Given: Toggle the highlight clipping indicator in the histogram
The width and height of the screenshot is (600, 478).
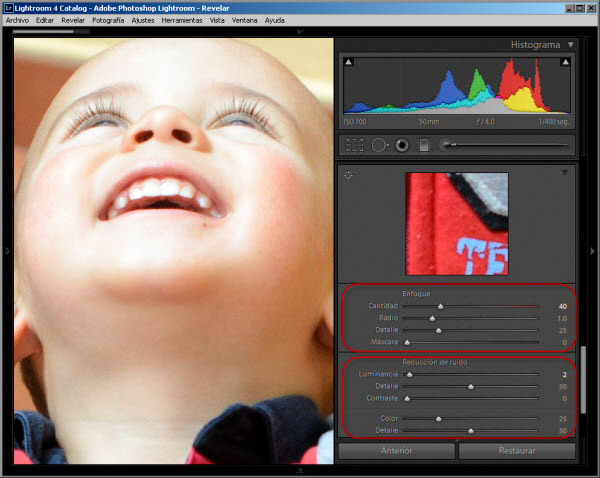Looking at the screenshot, I should point(565,62).
